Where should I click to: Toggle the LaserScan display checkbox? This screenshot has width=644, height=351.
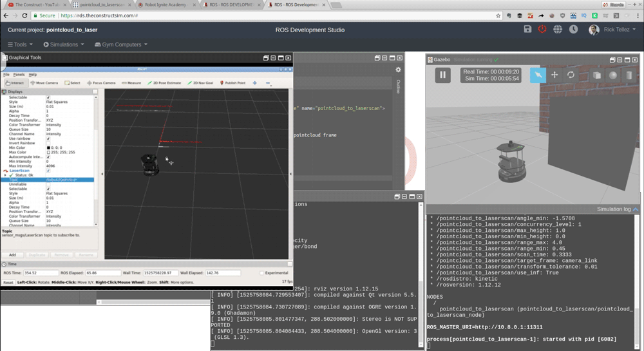pyautogui.click(x=48, y=171)
